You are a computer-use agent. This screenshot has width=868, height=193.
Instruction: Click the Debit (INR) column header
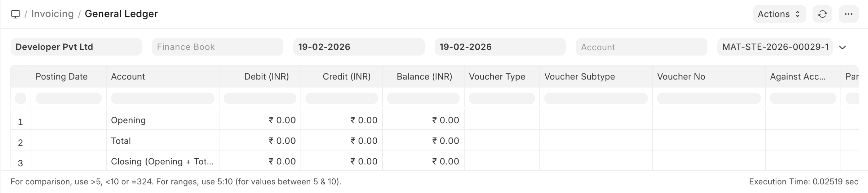(266, 77)
